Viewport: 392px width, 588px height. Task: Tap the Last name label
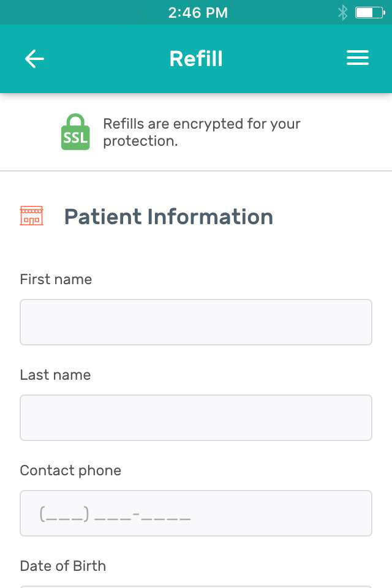55,375
